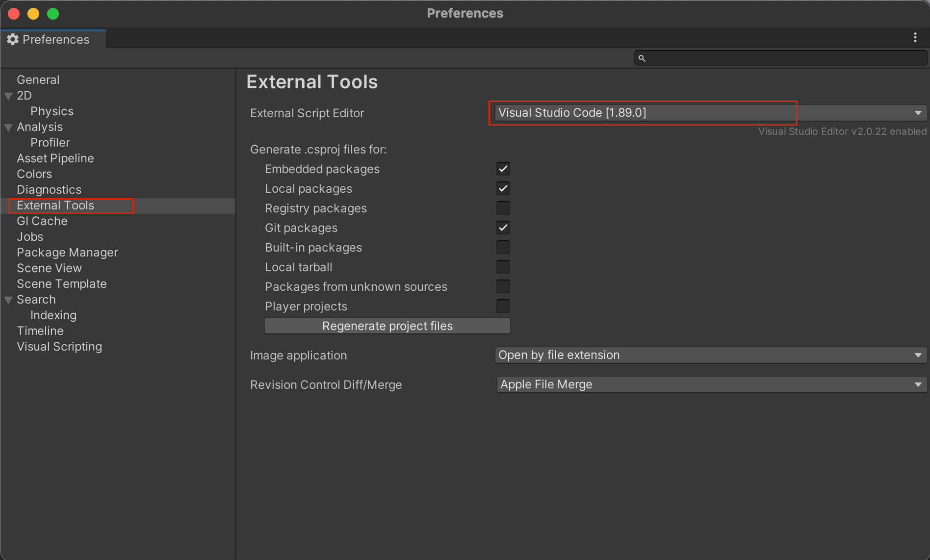Image resolution: width=930 pixels, height=560 pixels.
Task: Collapse the 2D section in the sidebar
Action: pyautogui.click(x=8, y=95)
